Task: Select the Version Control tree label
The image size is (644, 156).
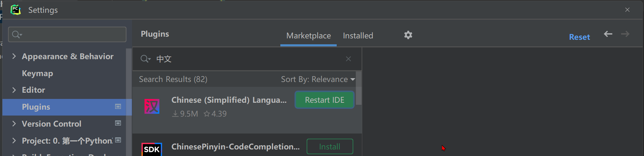Action: tap(52, 124)
